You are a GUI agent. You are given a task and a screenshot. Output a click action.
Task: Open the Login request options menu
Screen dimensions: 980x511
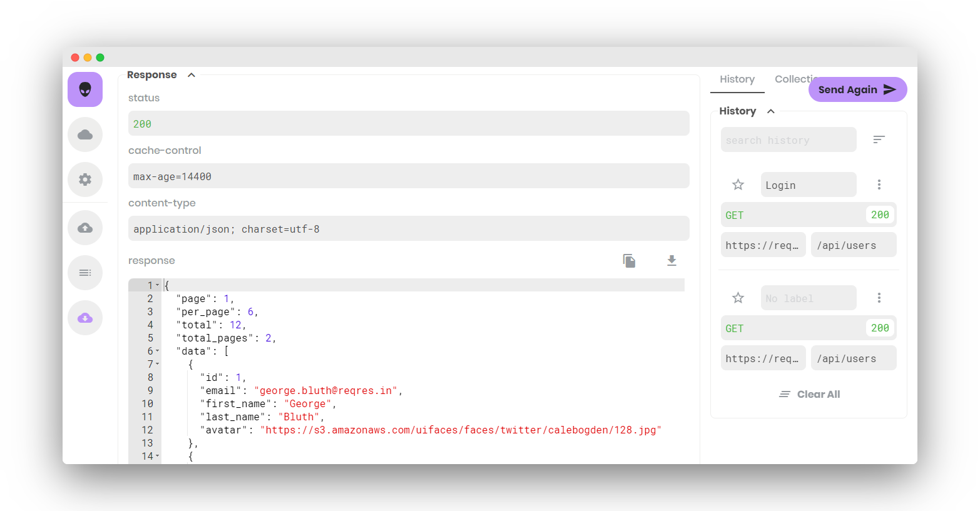[879, 185]
